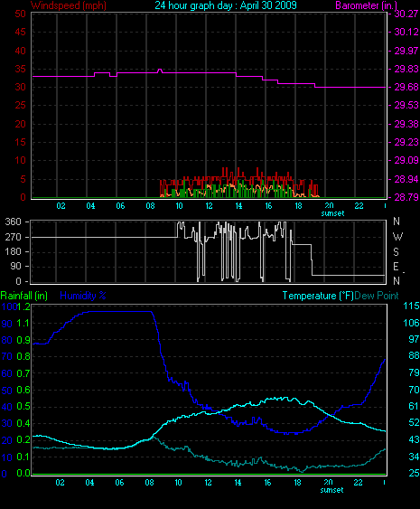Click the red 5 windspeed scale value
The image size is (420, 509).
click(23, 179)
